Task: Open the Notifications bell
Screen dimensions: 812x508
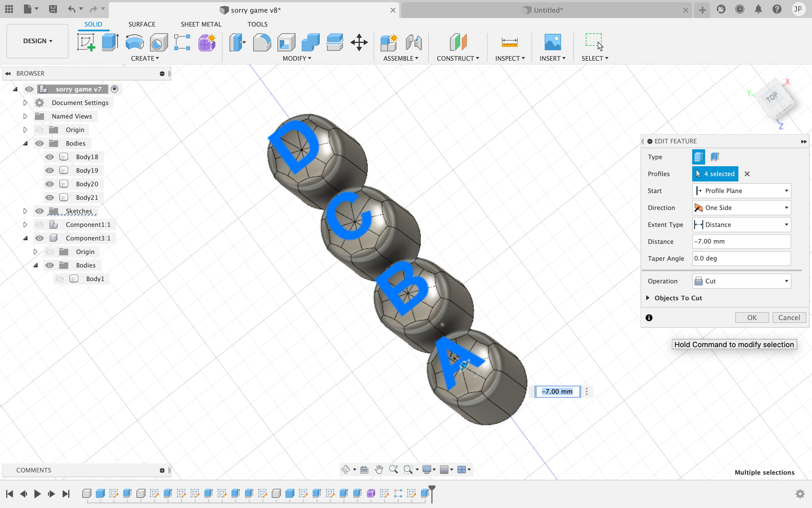Action: click(x=758, y=9)
